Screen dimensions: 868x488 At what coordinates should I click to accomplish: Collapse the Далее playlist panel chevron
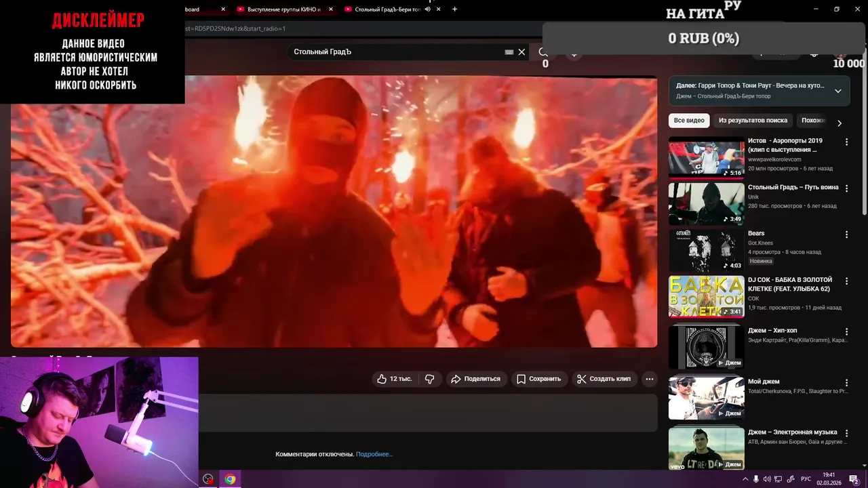pos(838,91)
